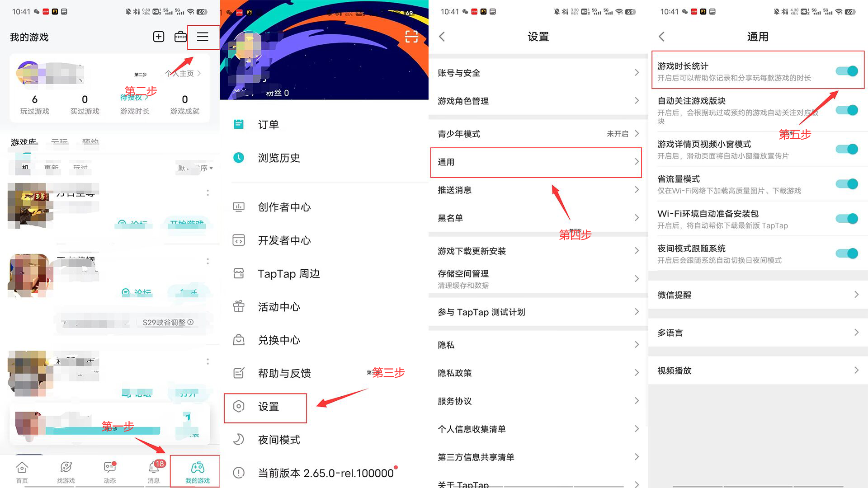The width and height of the screenshot is (868, 488).
Task: Go back from 通用 screen
Action: click(x=661, y=37)
